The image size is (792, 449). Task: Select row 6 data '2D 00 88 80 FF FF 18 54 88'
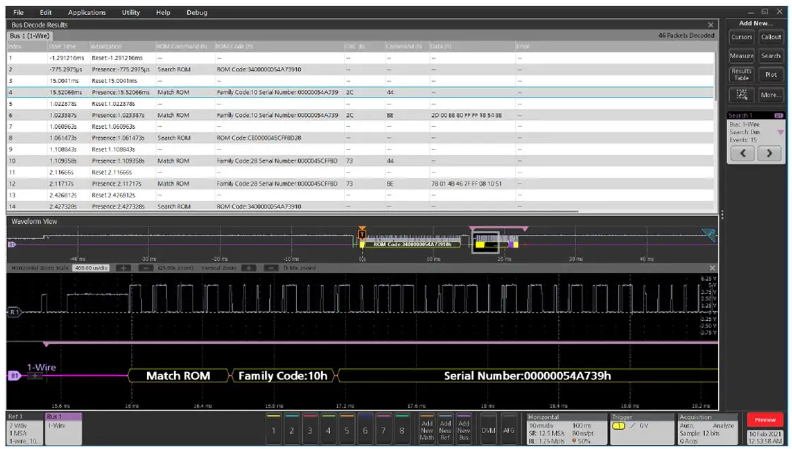[x=466, y=115]
